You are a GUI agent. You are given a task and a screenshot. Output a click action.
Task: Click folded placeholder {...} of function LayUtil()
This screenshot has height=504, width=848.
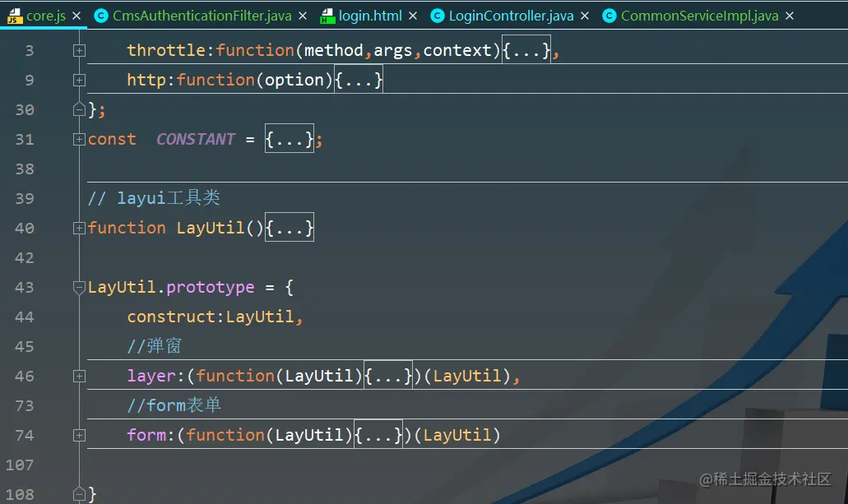click(x=290, y=228)
